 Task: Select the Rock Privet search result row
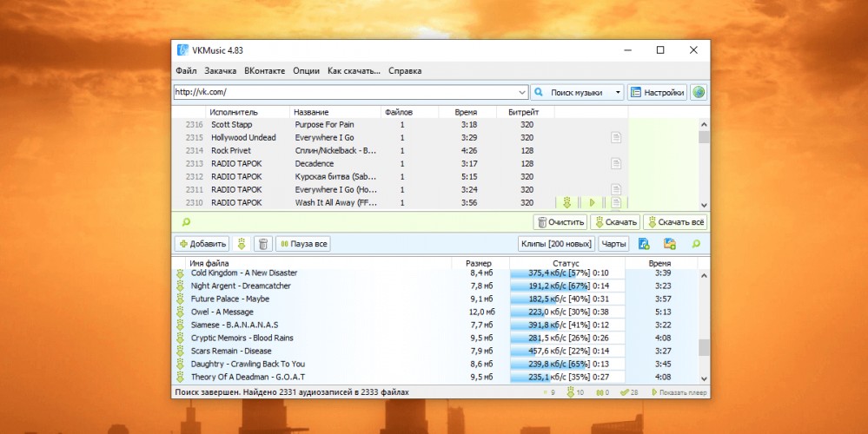point(399,150)
